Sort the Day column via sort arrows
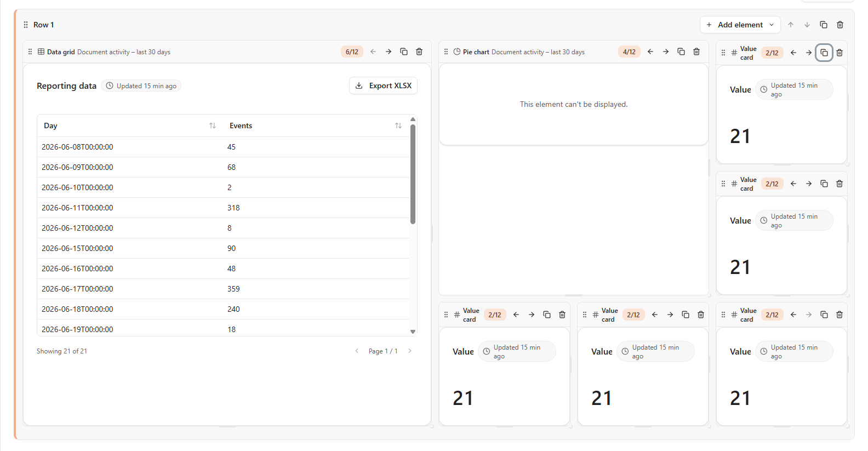 pos(213,125)
